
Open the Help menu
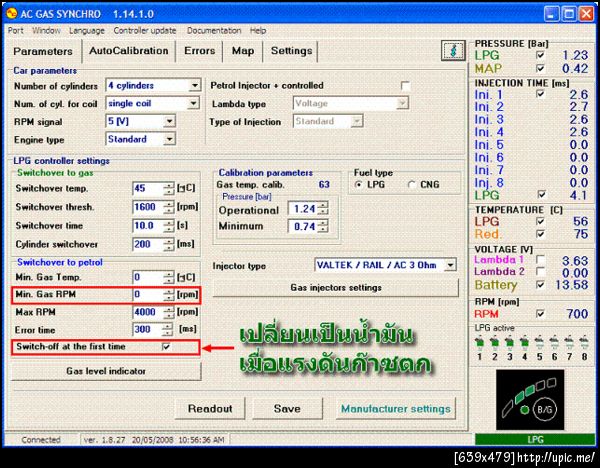258,31
